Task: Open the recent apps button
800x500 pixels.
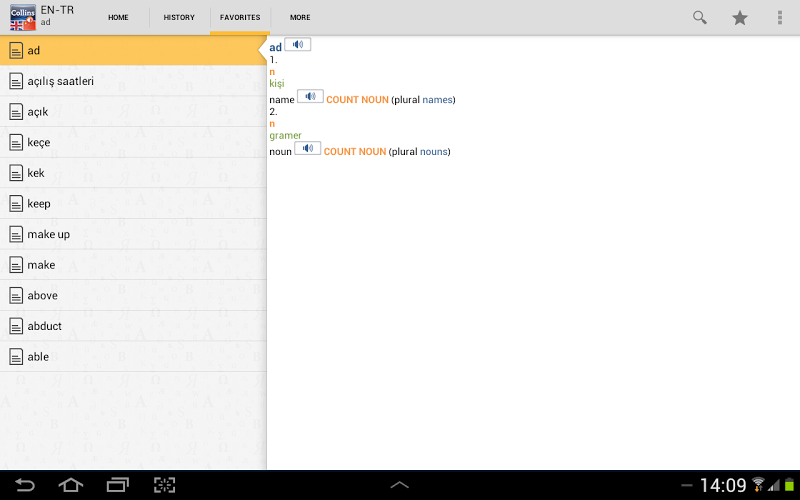Action: [118, 485]
